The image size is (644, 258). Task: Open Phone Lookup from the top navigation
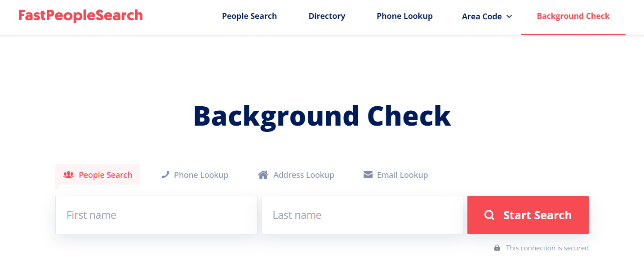coord(404,16)
